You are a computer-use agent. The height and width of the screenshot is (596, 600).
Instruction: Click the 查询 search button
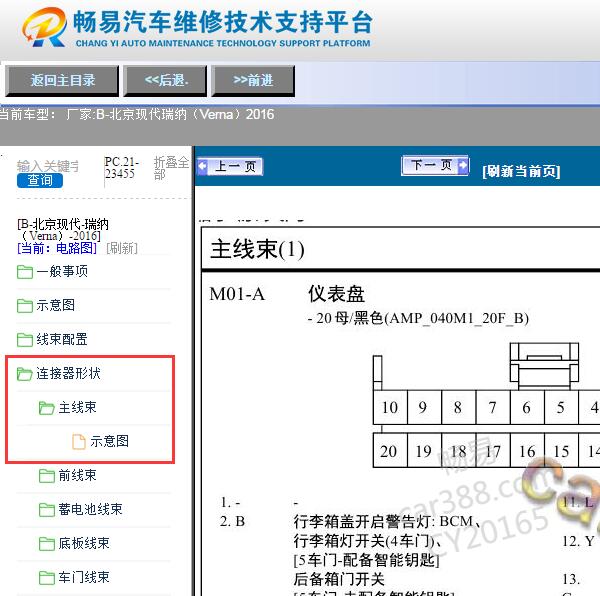coord(40,180)
